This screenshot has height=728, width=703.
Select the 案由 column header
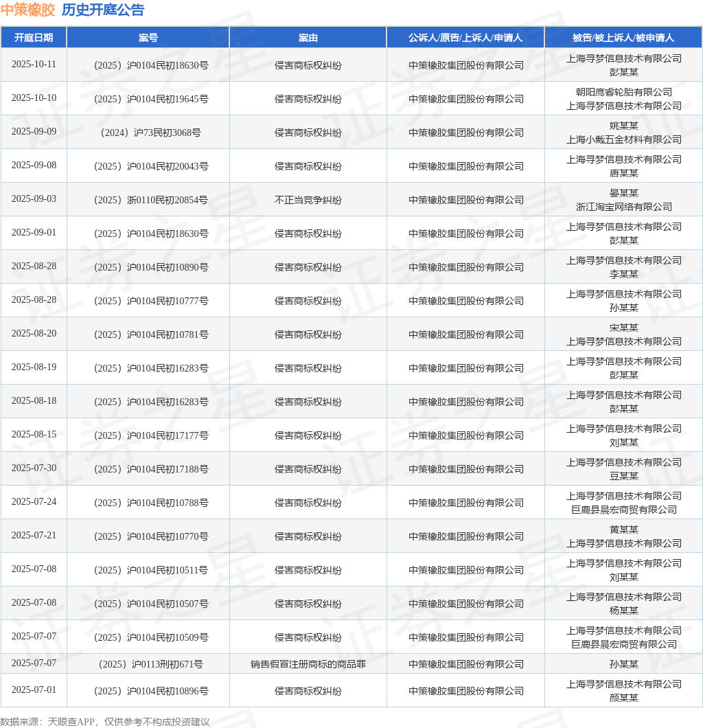308,38
